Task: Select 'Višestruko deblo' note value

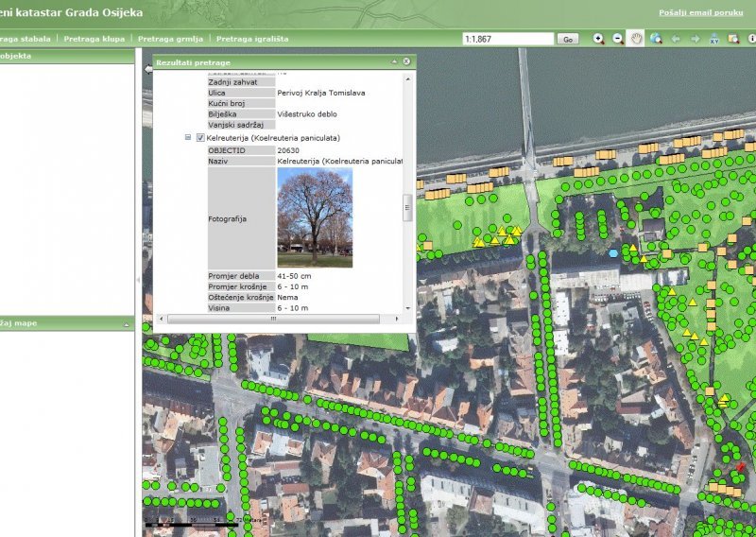Action: click(x=307, y=114)
